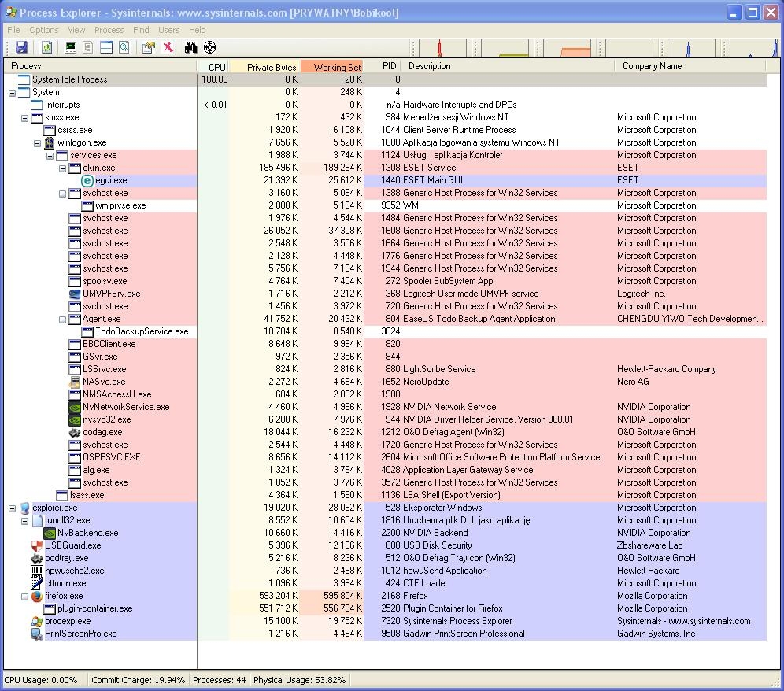Viewport: 784px width, 691px height.
Task: Click the "Physical Usage: 53.82%" status entry
Action: point(299,681)
